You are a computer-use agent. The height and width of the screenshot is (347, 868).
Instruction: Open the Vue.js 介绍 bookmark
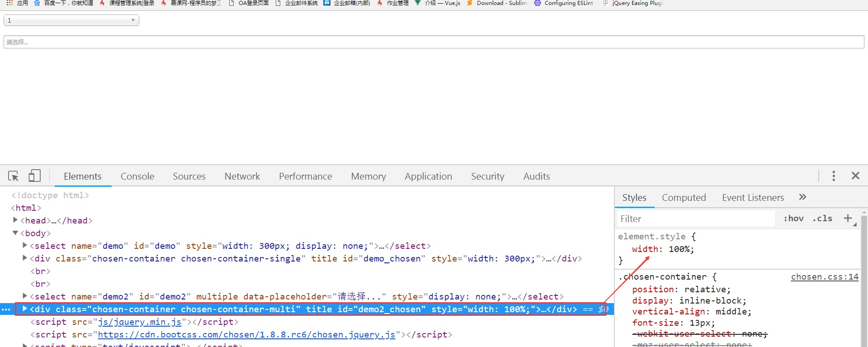438,3
